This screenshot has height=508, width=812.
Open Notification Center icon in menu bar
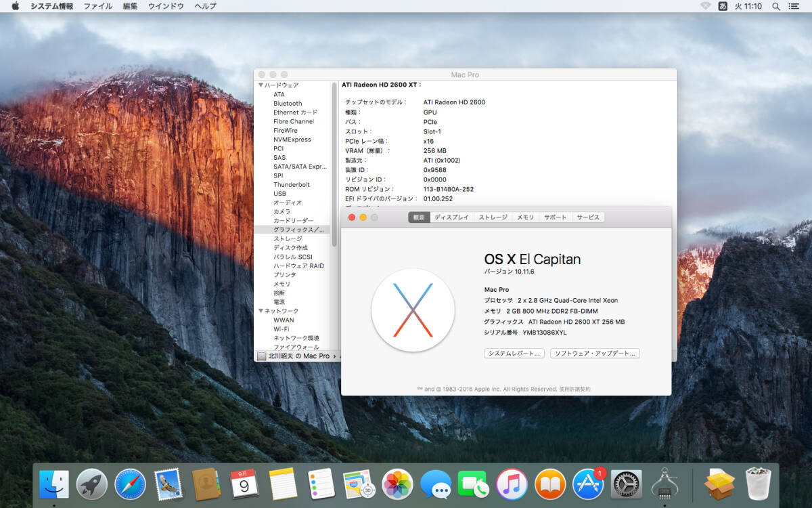pos(794,6)
